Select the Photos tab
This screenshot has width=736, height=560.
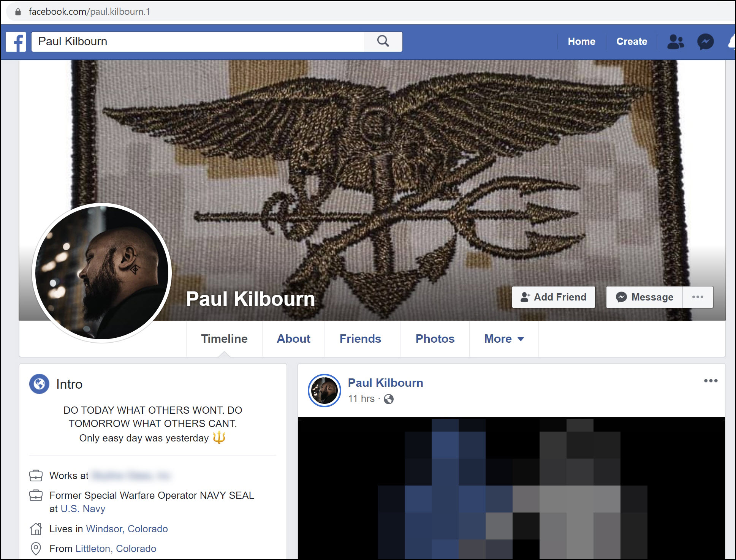pos(435,339)
